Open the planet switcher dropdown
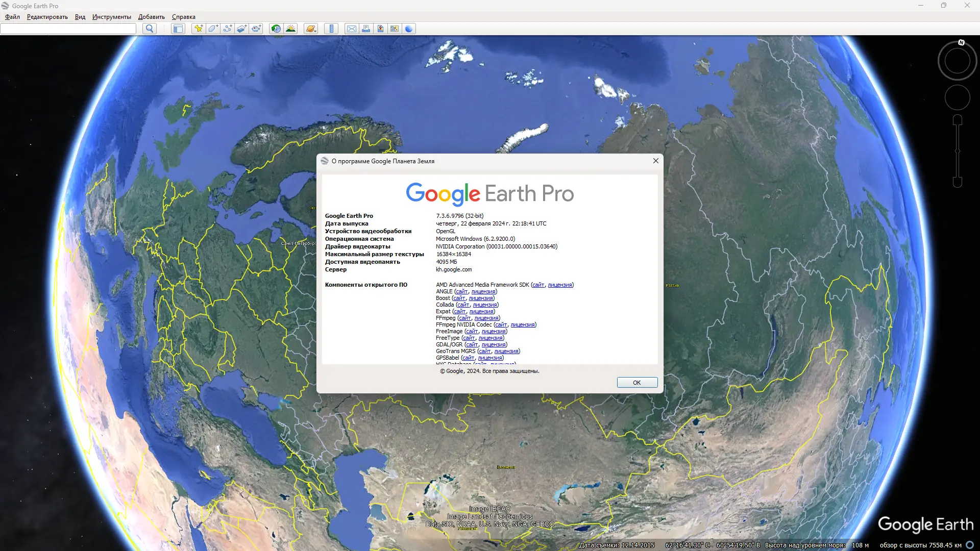The height and width of the screenshot is (551, 980). [x=311, y=29]
